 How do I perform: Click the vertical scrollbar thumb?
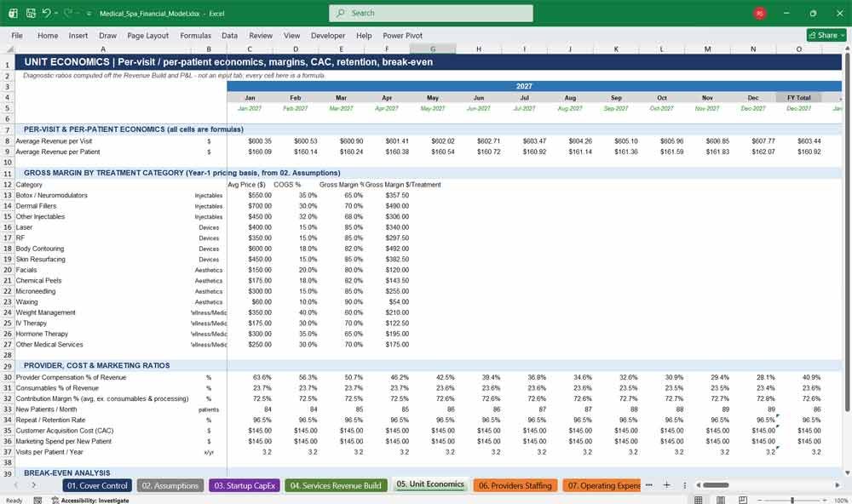[847, 232]
